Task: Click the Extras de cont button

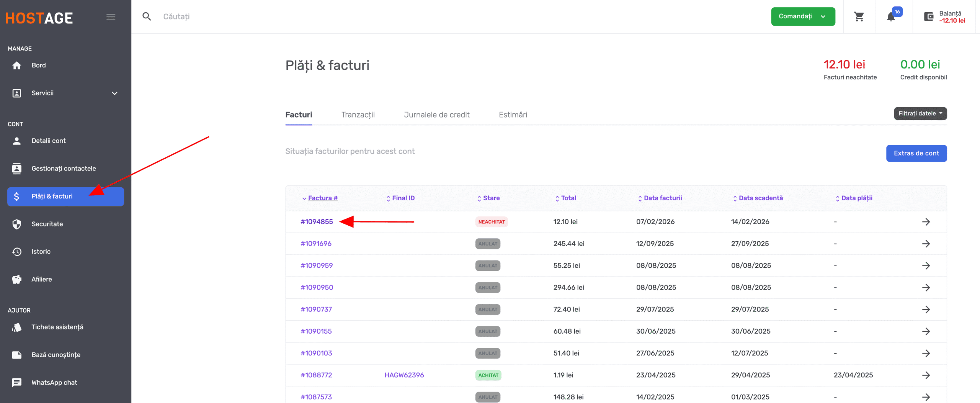Action: pyautogui.click(x=916, y=153)
